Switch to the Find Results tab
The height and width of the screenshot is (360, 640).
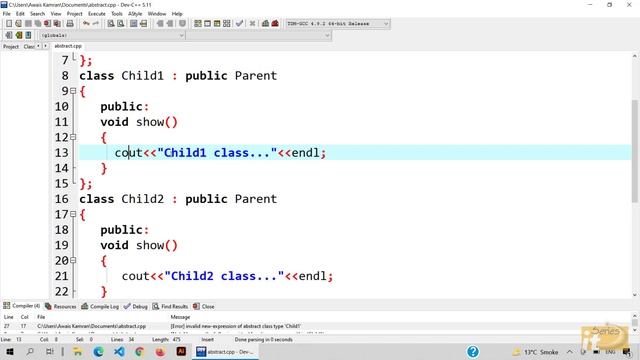[x=170, y=306]
